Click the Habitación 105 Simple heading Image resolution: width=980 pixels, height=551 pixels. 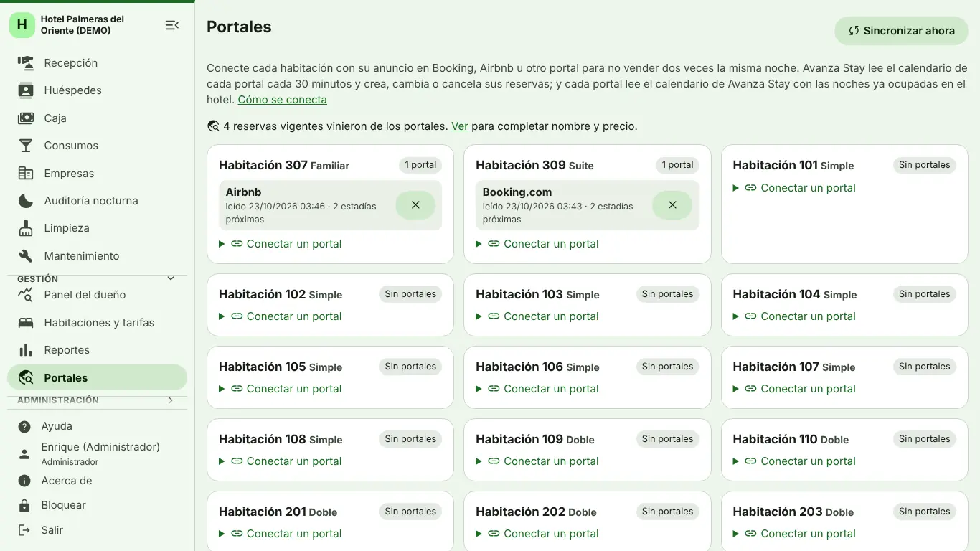point(281,367)
